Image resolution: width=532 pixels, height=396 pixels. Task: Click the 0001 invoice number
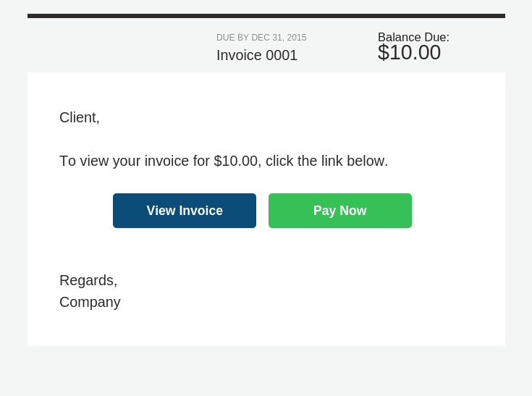coord(282,55)
